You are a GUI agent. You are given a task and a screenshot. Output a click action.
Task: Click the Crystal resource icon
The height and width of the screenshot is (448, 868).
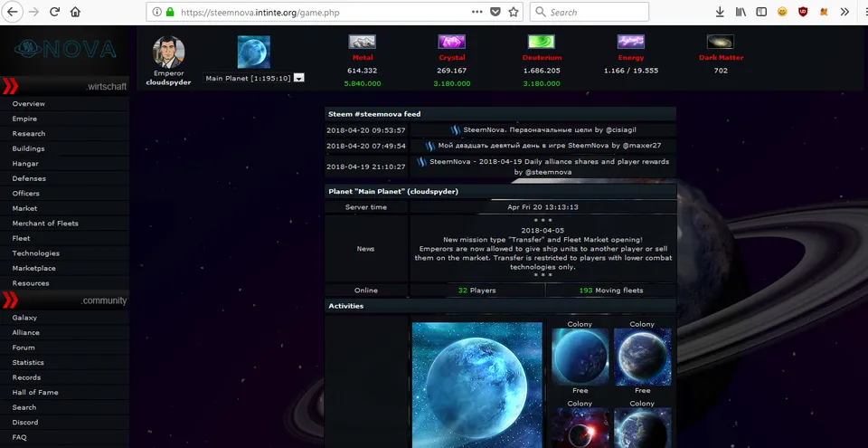tap(452, 42)
